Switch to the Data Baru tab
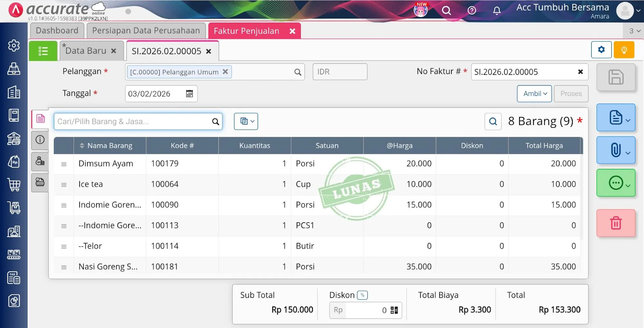Image resolution: width=644 pixels, height=328 pixels. click(x=86, y=51)
